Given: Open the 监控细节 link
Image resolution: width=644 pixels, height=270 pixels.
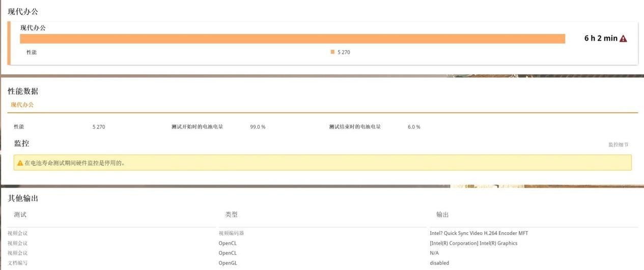Looking at the screenshot, I should click(x=619, y=145).
